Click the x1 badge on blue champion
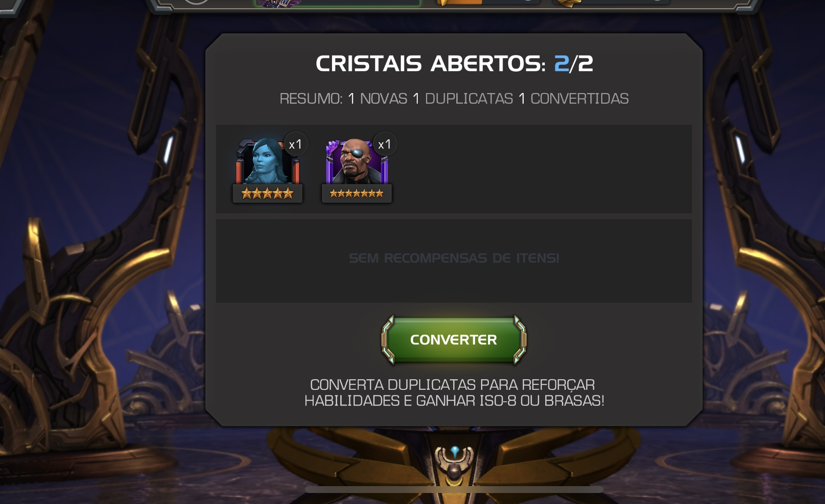This screenshot has height=504, width=825. pos(295,144)
